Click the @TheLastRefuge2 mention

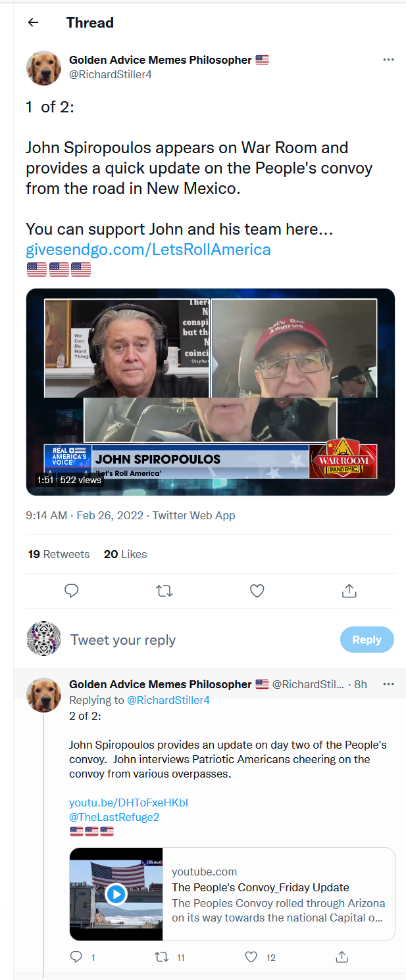[x=114, y=817]
